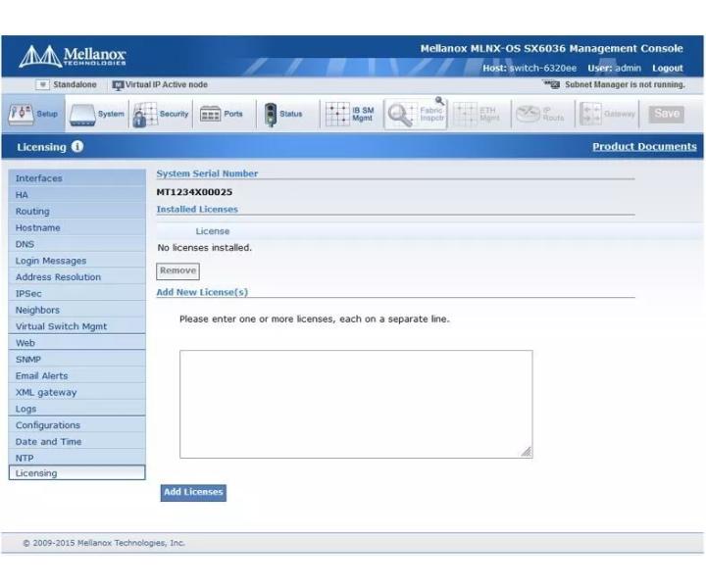
Task: Select NTP in the sidebar
Action: 77,458
